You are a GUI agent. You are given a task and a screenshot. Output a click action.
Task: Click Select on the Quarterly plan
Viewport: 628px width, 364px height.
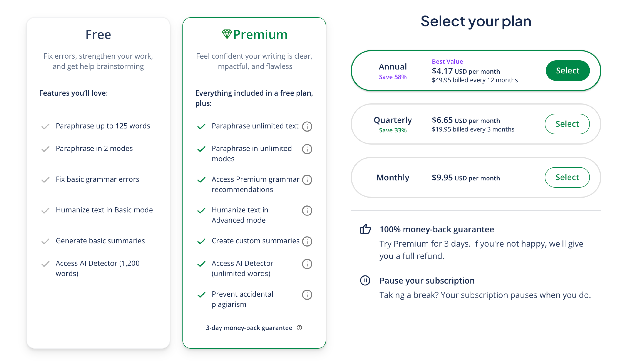(x=567, y=124)
